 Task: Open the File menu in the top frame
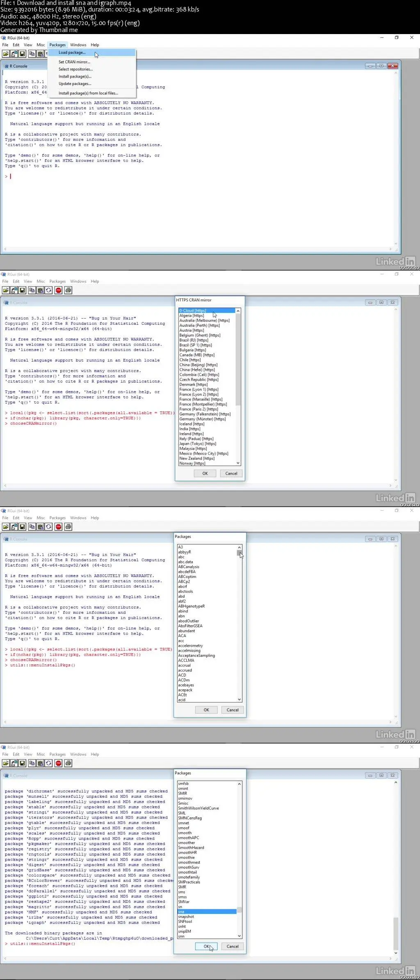point(5,45)
